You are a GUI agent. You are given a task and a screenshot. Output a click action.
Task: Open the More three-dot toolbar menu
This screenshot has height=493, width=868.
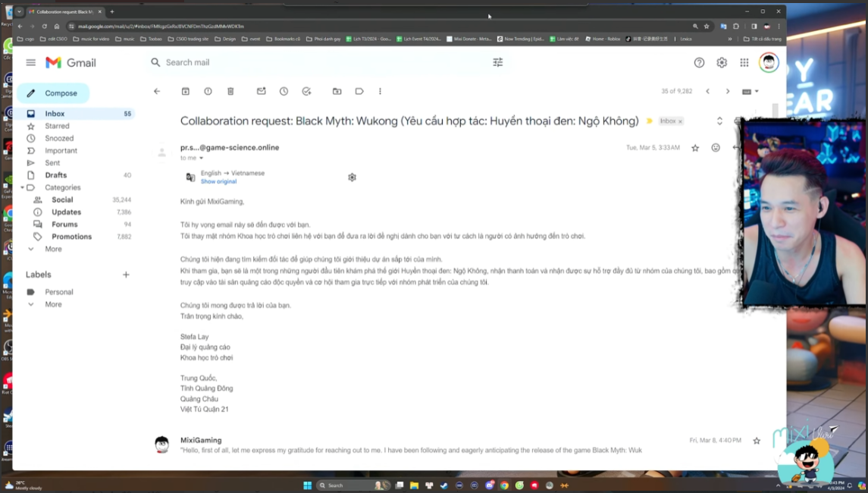pyautogui.click(x=380, y=92)
